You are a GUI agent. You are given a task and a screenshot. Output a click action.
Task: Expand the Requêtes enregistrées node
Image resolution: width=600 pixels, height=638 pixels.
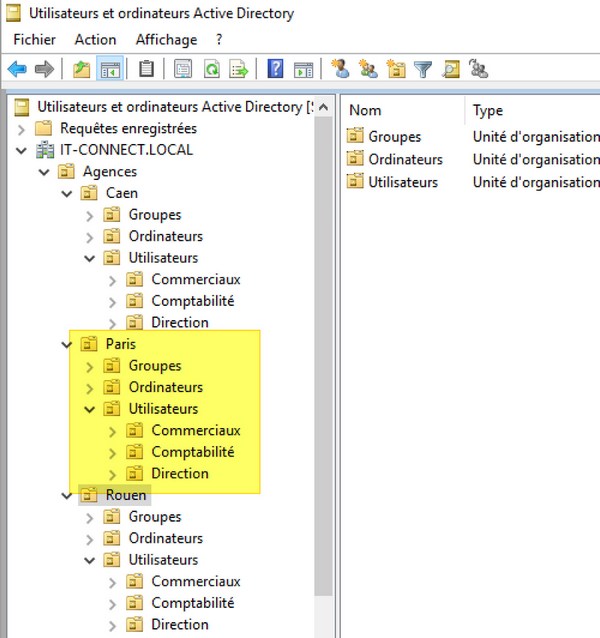22,129
